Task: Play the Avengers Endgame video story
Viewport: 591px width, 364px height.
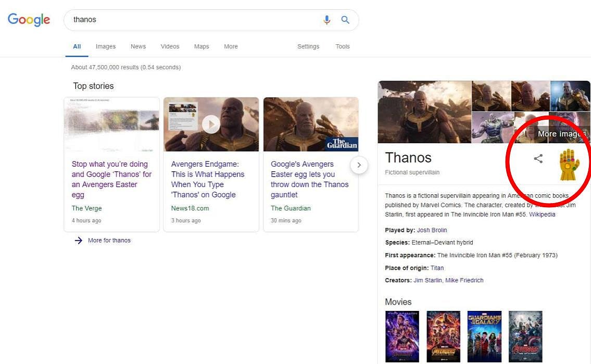Action: tap(211, 124)
